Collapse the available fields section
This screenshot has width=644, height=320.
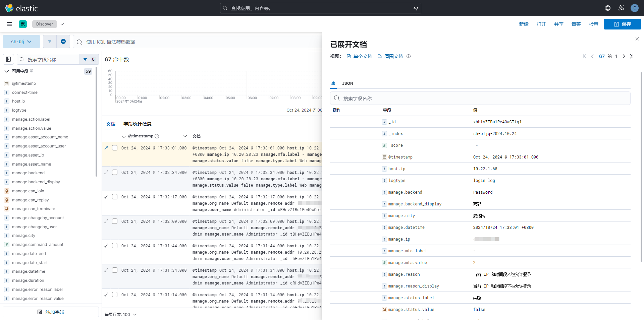(x=7, y=71)
